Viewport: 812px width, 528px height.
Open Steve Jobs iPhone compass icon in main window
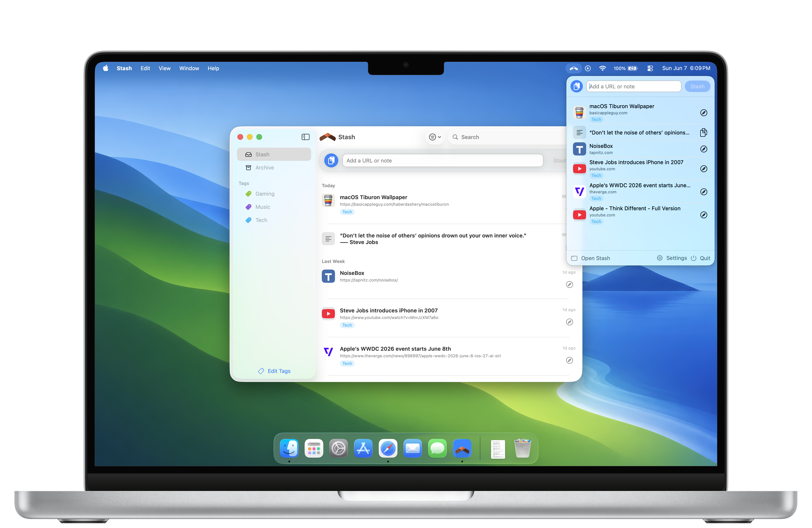click(569, 322)
